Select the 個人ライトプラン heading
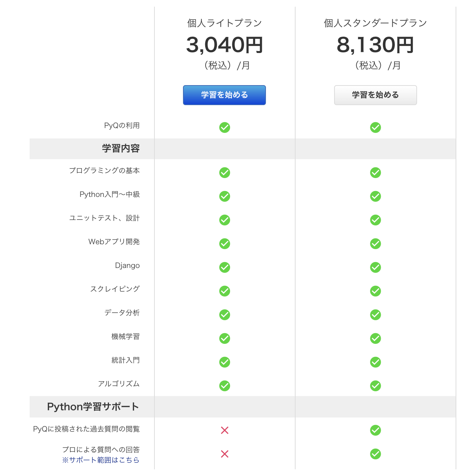463x476 pixels. pyautogui.click(x=224, y=23)
